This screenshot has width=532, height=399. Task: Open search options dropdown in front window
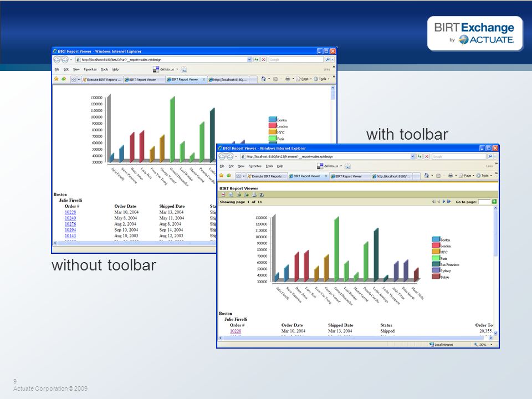point(495,156)
